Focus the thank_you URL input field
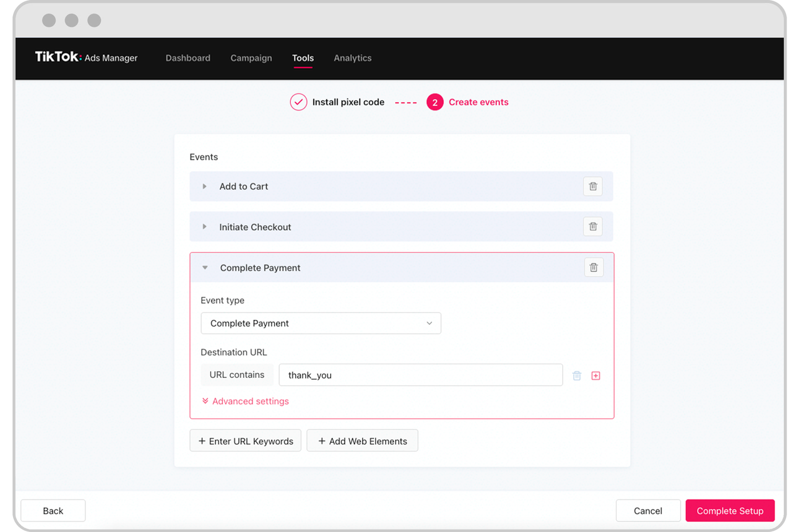The height and width of the screenshot is (532, 799). pos(420,375)
